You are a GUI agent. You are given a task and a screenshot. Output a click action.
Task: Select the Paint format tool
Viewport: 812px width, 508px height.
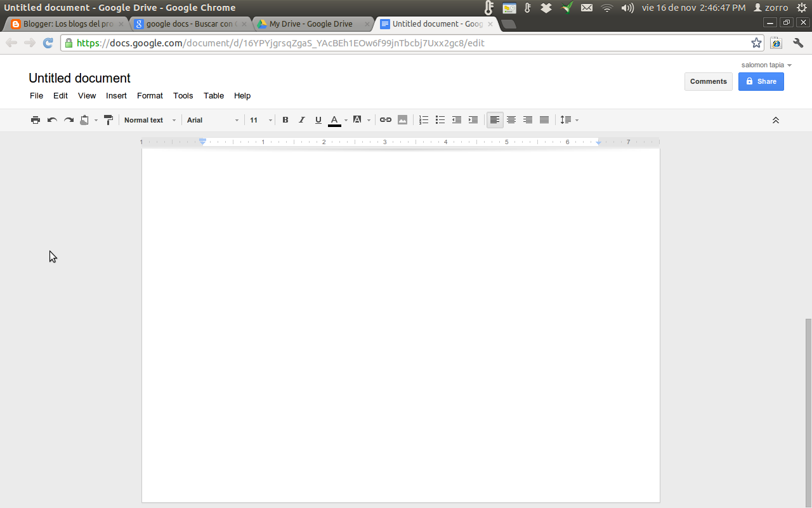click(108, 119)
